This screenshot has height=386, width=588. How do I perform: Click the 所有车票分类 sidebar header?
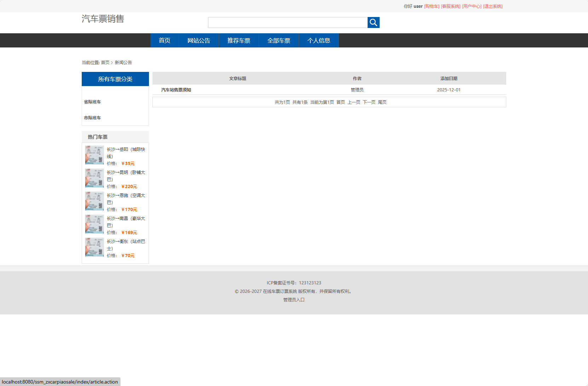pos(115,79)
